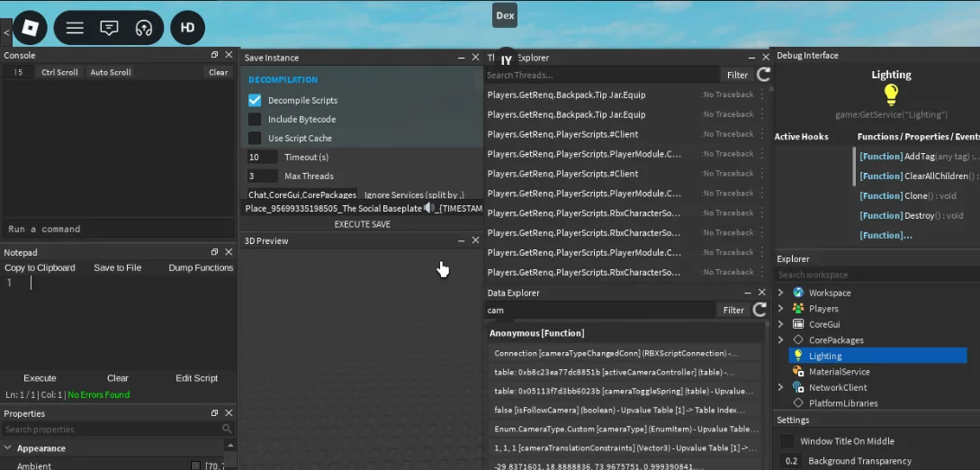Click the Run a command field
Screen dimensions: 980x470
(x=119, y=229)
